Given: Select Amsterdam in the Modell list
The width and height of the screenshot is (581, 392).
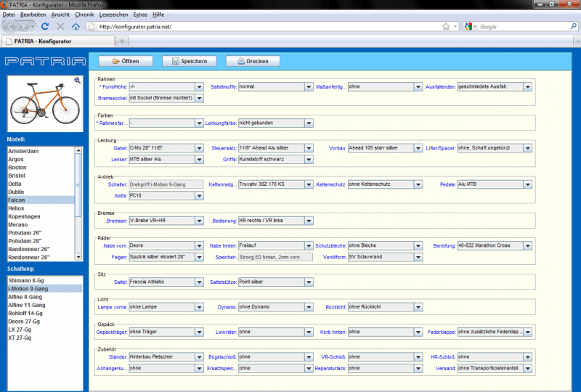Looking at the screenshot, I should tap(41, 151).
